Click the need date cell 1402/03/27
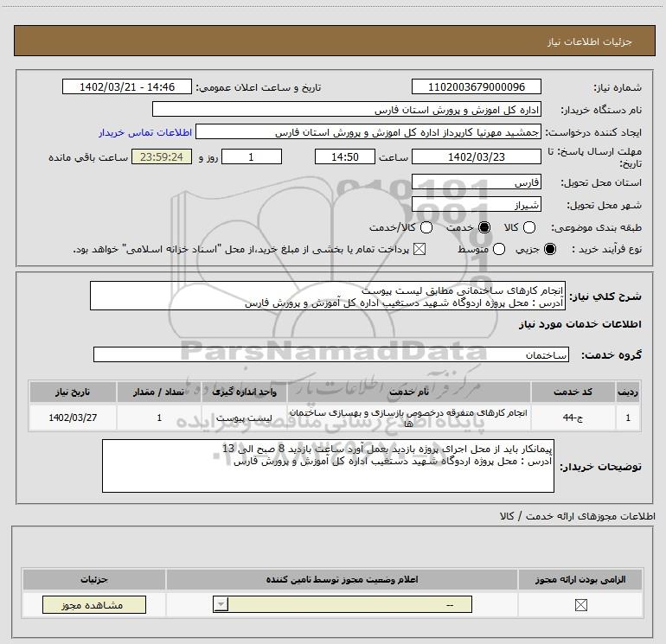 (x=73, y=418)
